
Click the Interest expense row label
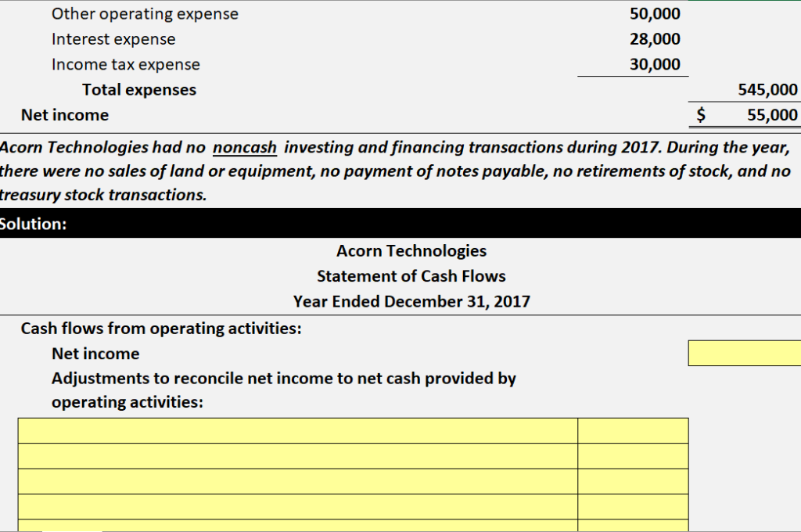113,38
